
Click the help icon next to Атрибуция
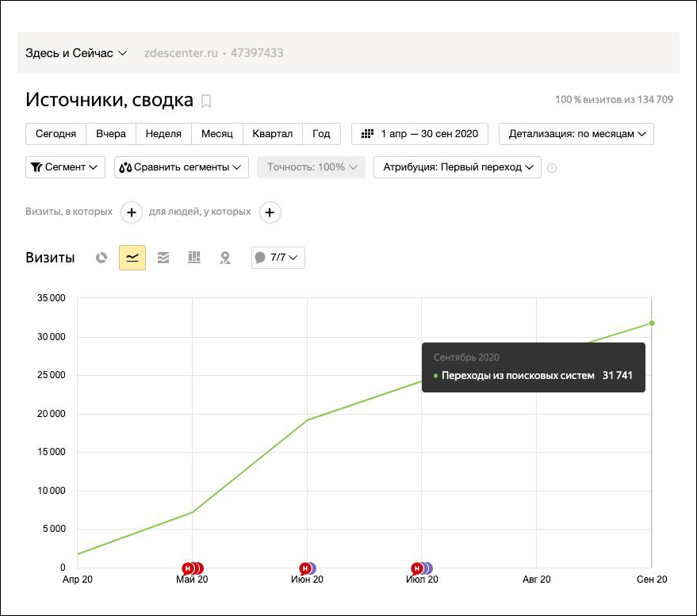point(552,167)
